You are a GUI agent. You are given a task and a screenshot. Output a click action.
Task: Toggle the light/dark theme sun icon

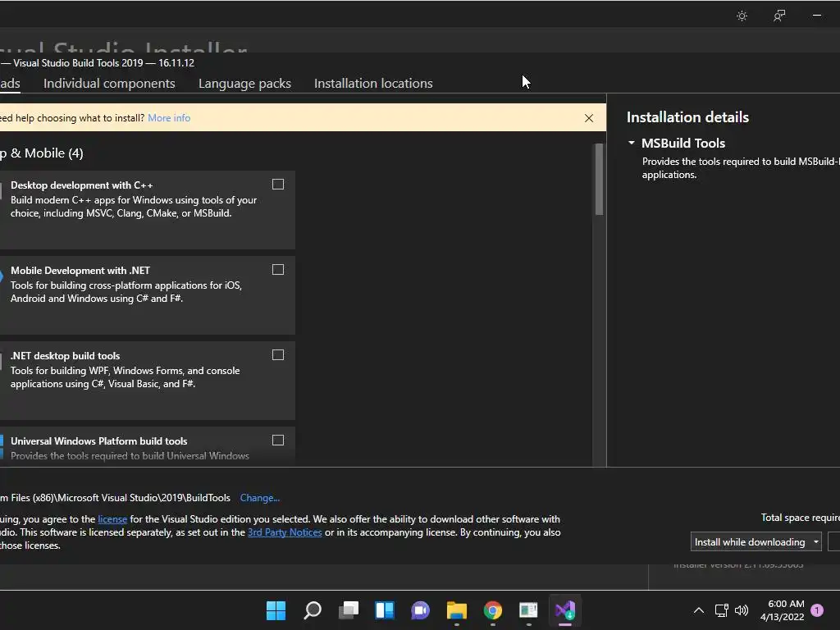click(742, 16)
